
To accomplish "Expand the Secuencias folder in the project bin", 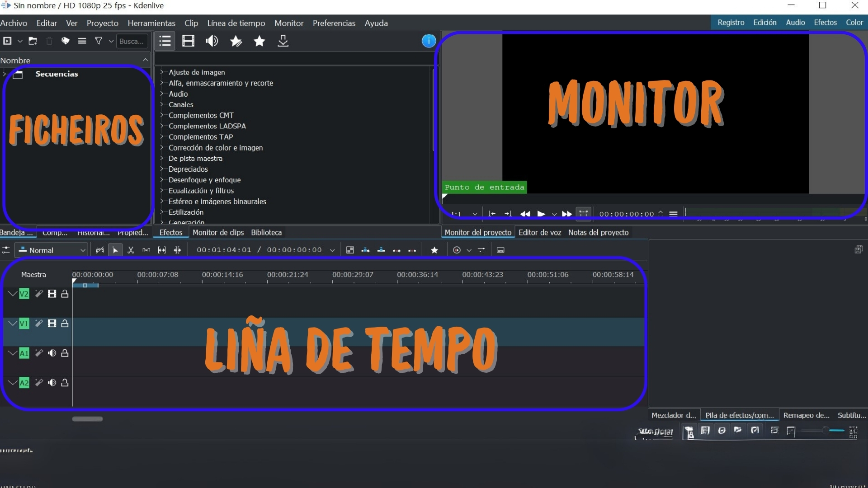I will coord(5,74).
